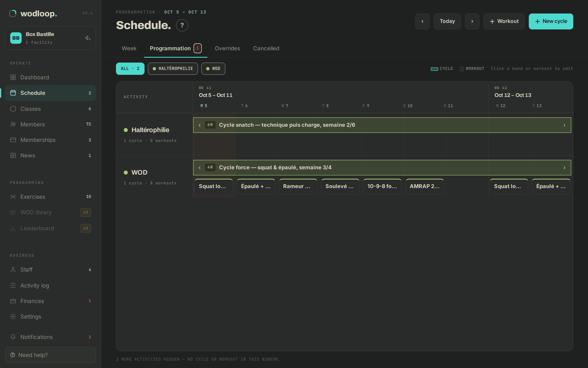588x368 pixels.
Task: Open the Rameur workout card on Wednesday
Action: point(298,186)
